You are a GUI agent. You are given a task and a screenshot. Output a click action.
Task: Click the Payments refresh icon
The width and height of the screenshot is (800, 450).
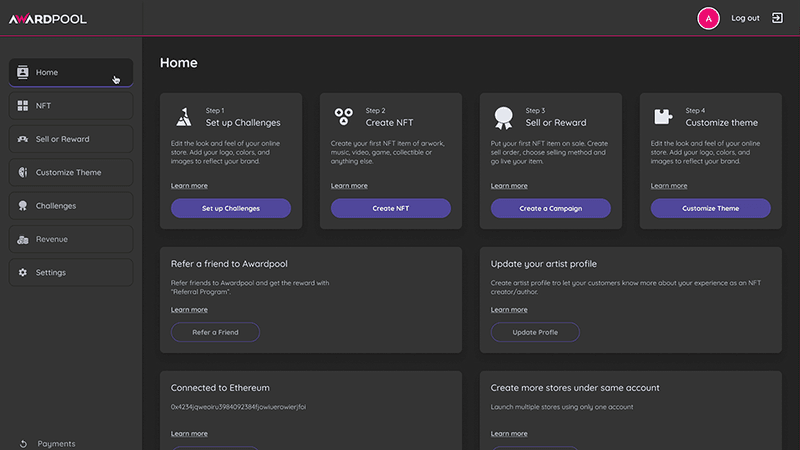click(23, 444)
